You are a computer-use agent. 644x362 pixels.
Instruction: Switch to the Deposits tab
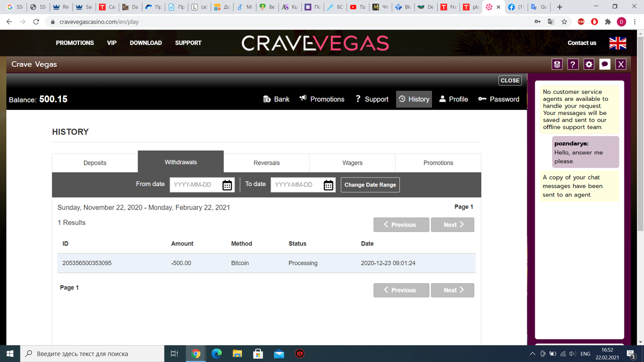click(95, 163)
